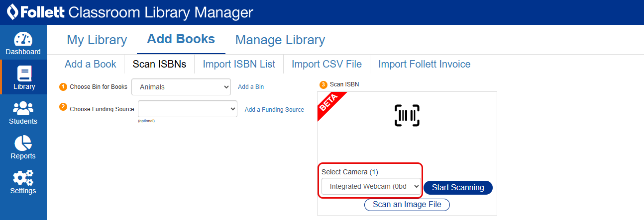Viewport: 644px width, 220px height.
Task: Open the Reports pie chart icon
Action: tap(23, 144)
